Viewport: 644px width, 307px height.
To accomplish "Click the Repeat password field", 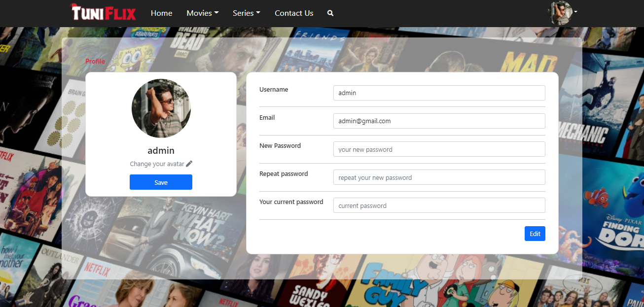I will point(439,177).
